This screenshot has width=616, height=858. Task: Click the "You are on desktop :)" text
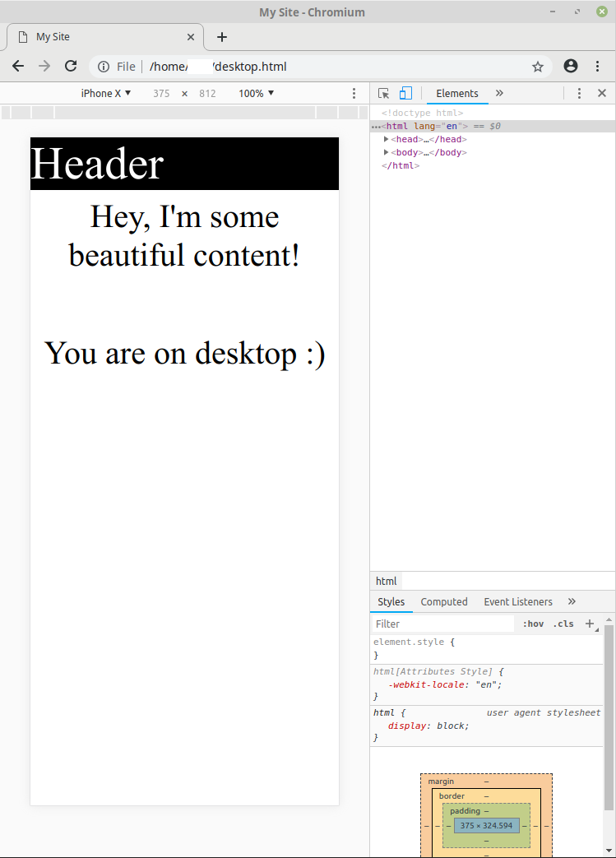pos(184,354)
